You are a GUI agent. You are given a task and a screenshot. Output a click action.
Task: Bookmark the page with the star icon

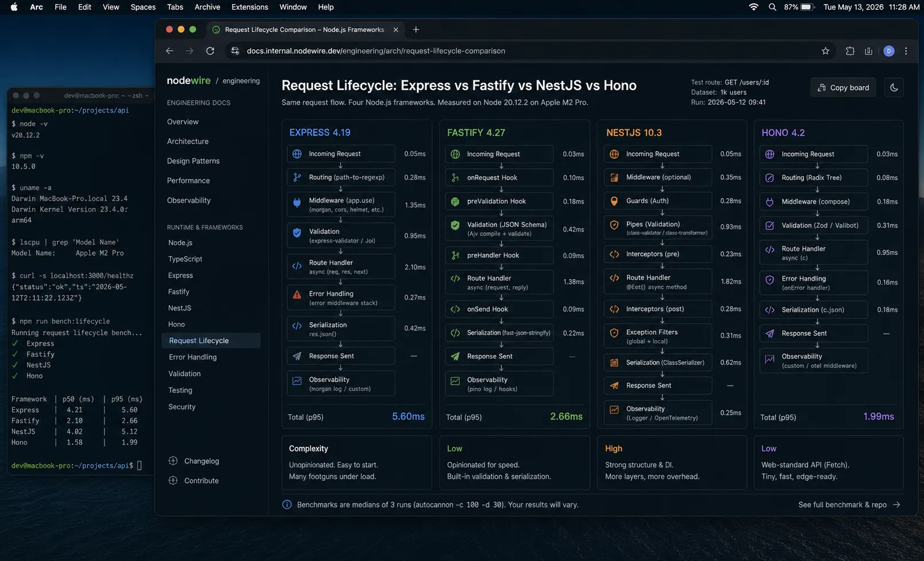point(825,51)
